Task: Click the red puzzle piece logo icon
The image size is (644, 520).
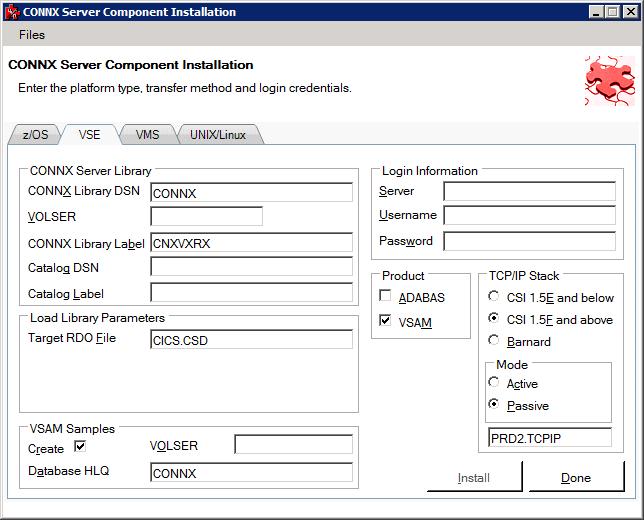Action: [609, 81]
